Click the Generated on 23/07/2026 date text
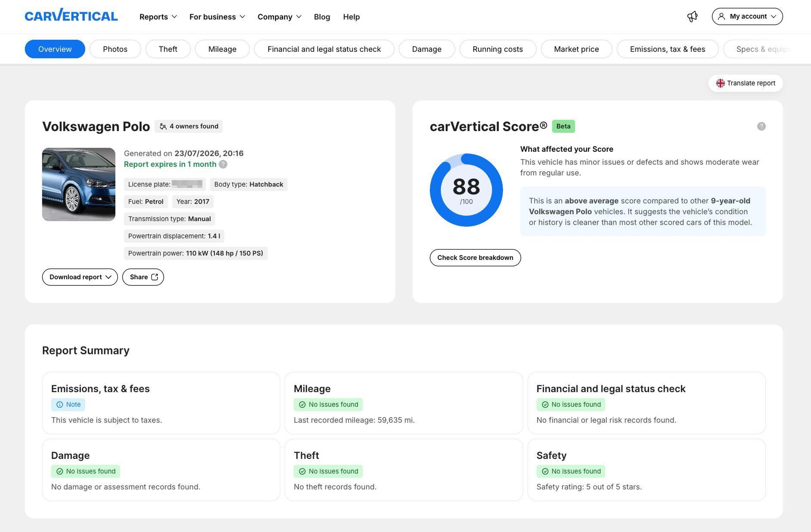 pyautogui.click(x=184, y=153)
